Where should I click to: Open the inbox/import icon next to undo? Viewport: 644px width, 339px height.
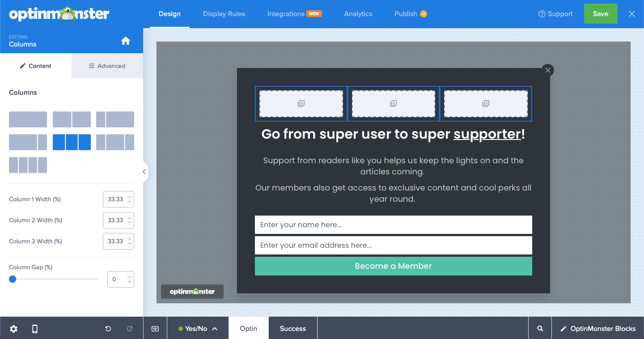(155, 328)
